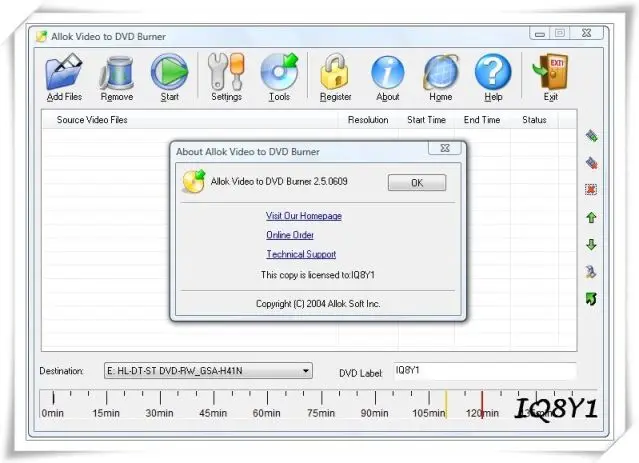Click the version text 'Allok Video to DVD Burner 2.5.0609'
Screen dimensions: 639x463
point(279,181)
